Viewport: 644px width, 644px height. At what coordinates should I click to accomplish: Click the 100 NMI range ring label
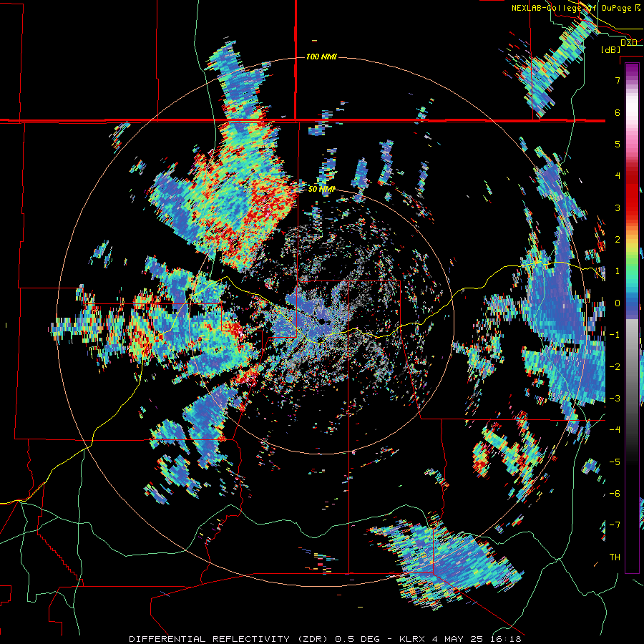[x=321, y=57]
